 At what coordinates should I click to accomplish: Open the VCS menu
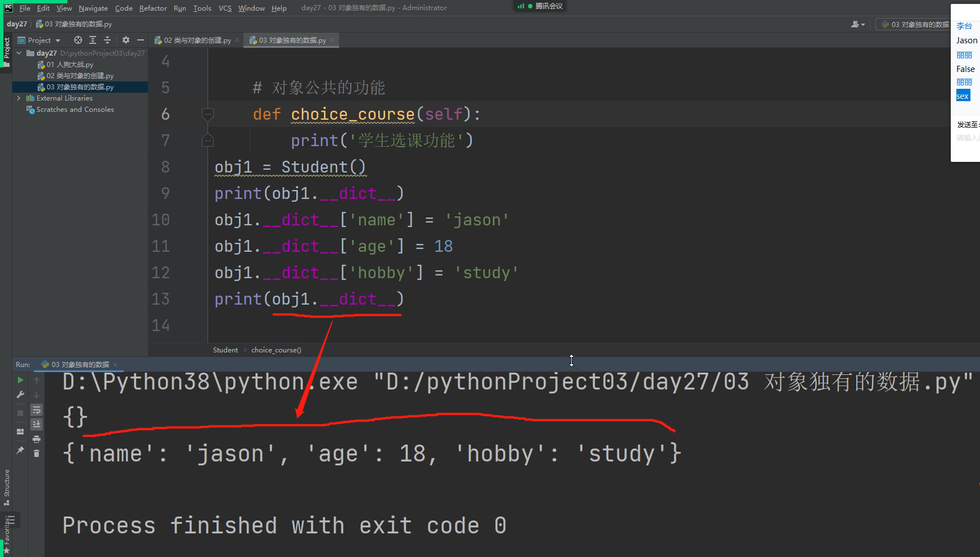[225, 8]
